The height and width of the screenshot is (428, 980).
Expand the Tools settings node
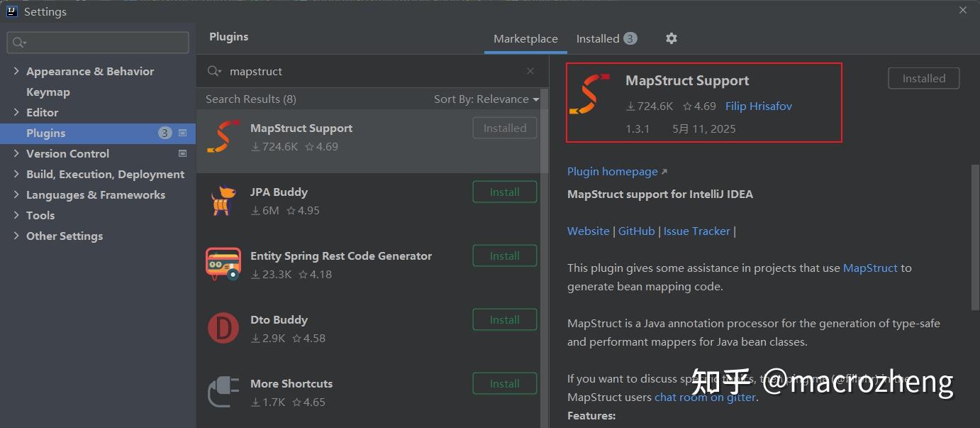pyautogui.click(x=16, y=215)
